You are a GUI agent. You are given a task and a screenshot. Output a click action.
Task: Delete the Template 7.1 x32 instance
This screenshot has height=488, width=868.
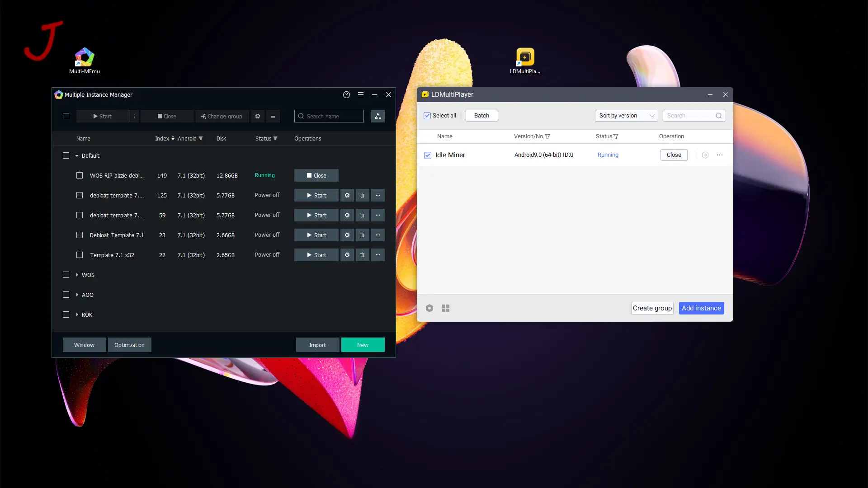click(x=363, y=255)
